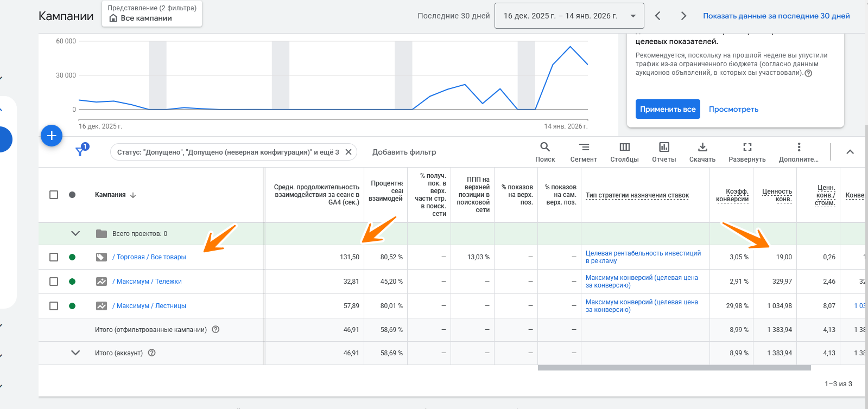Sort by the Кампания column header
868x409 pixels.
click(110, 195)
